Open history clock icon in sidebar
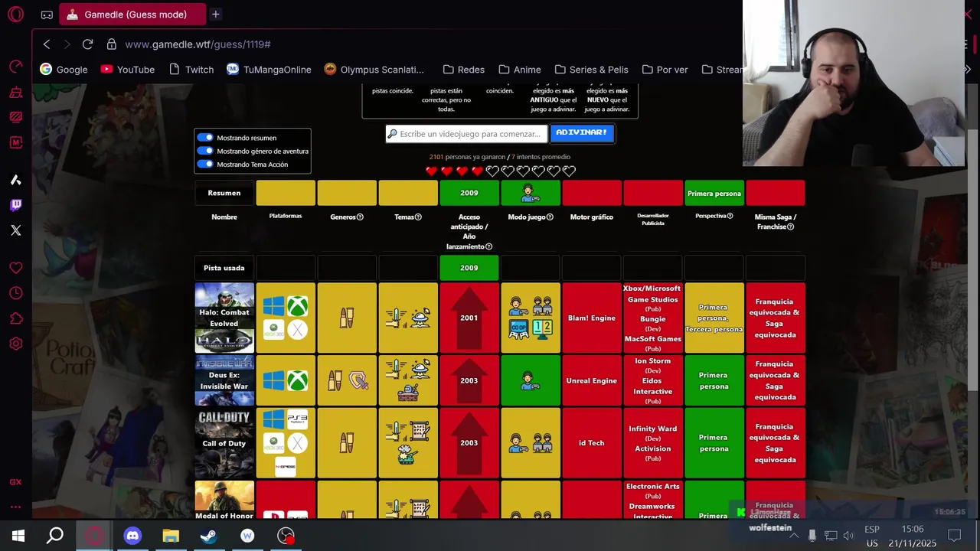The height and width of the screenshot is (551, 980). click(x=15, y=293)
